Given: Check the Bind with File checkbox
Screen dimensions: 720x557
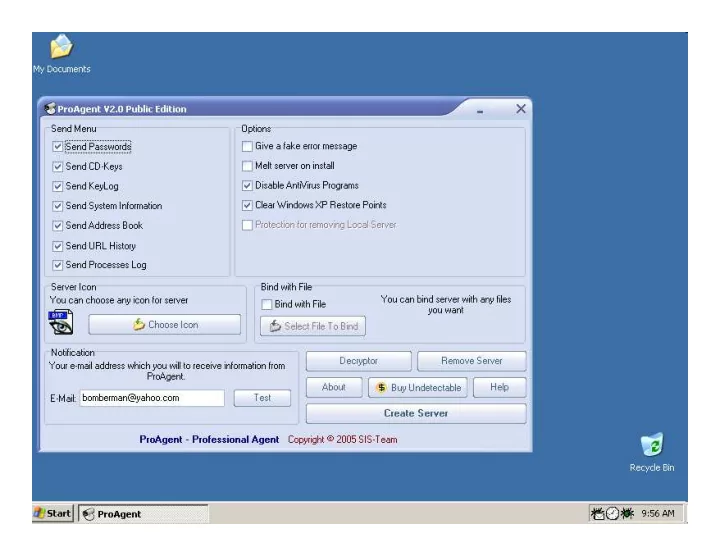Looking at the screenshot, I should pos(266,304).
